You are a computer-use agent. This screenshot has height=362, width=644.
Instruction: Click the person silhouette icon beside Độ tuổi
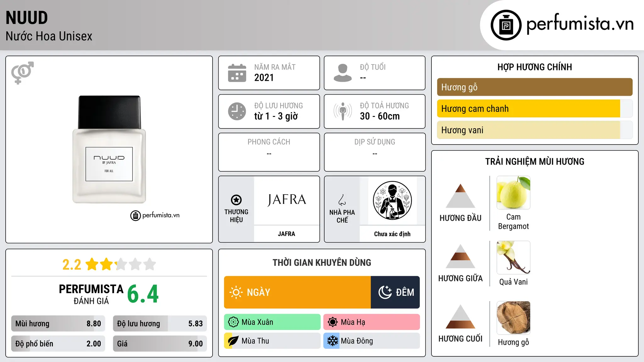point(343,73)
